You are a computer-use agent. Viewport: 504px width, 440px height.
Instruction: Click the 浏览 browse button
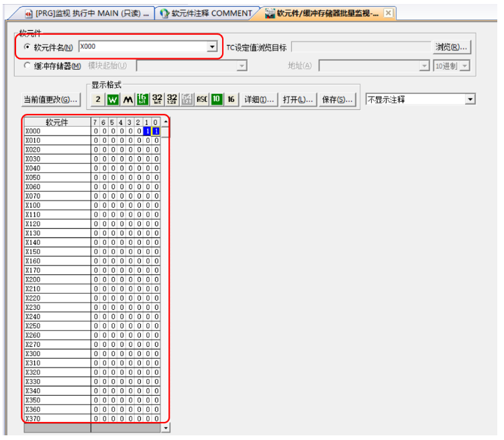(451, 47)
